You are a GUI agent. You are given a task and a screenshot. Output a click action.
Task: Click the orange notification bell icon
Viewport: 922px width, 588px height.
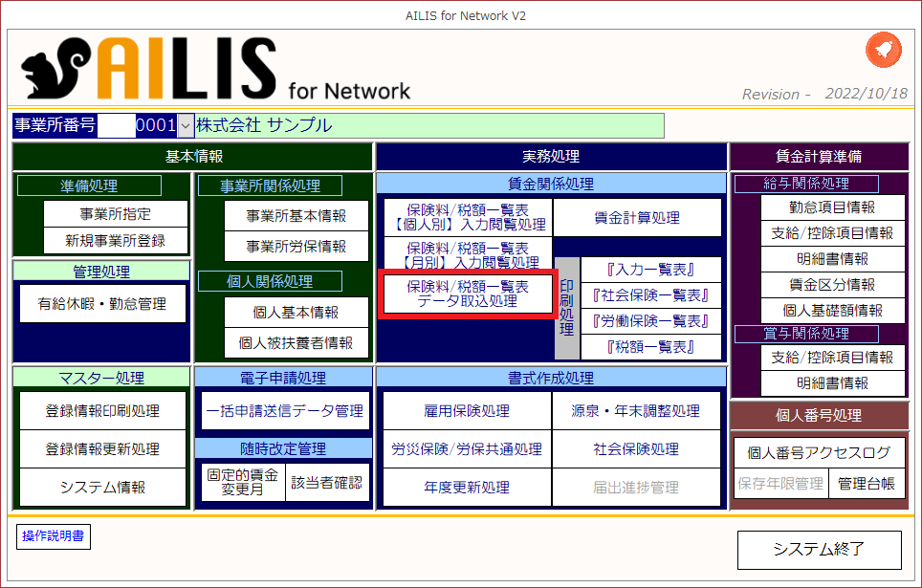883,51
